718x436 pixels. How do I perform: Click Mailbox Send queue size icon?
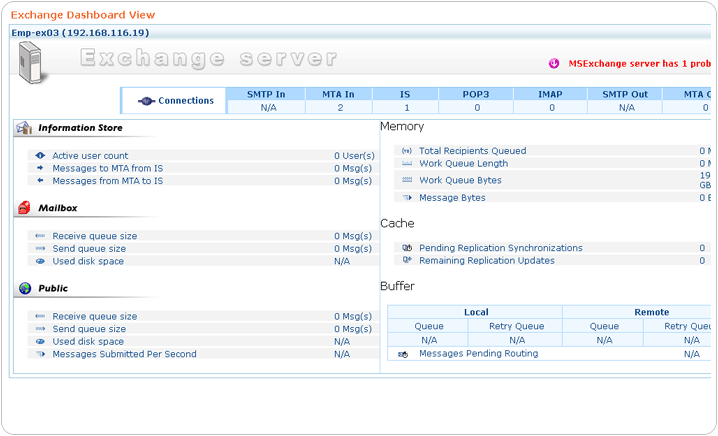click(x=40, y=248)
